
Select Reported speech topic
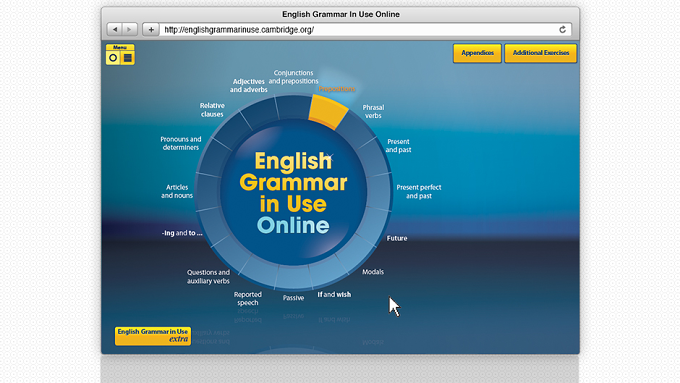(248, 298)
